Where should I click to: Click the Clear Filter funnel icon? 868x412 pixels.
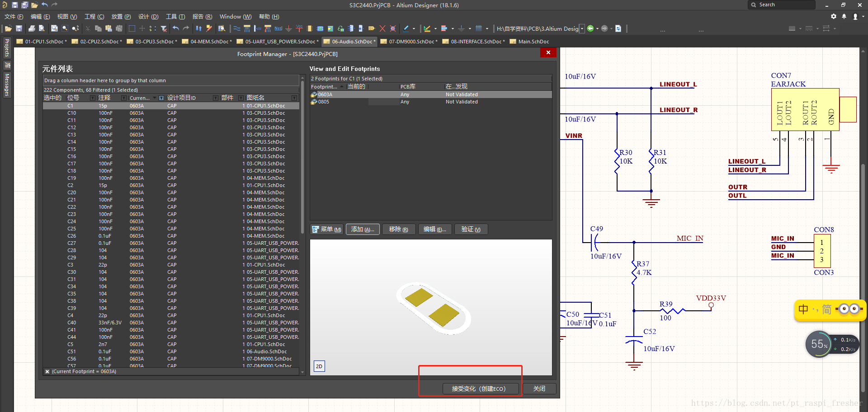pos(164,28)
